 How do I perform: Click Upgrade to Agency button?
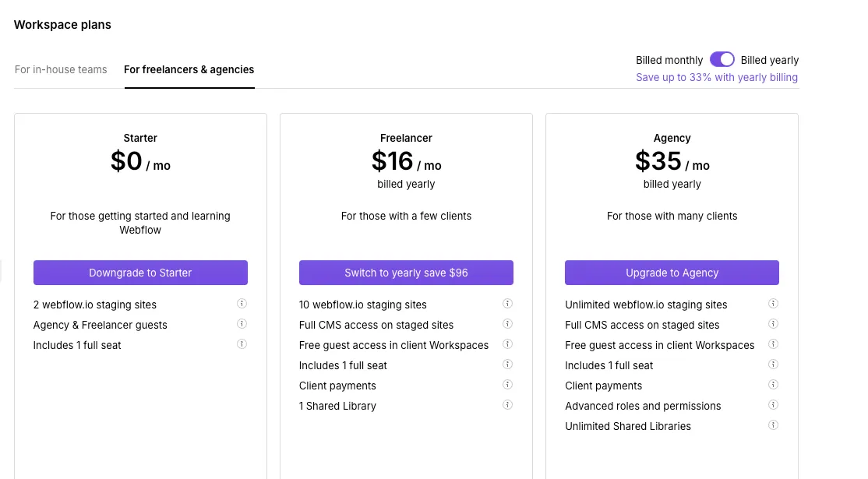(x=672, y=273)
